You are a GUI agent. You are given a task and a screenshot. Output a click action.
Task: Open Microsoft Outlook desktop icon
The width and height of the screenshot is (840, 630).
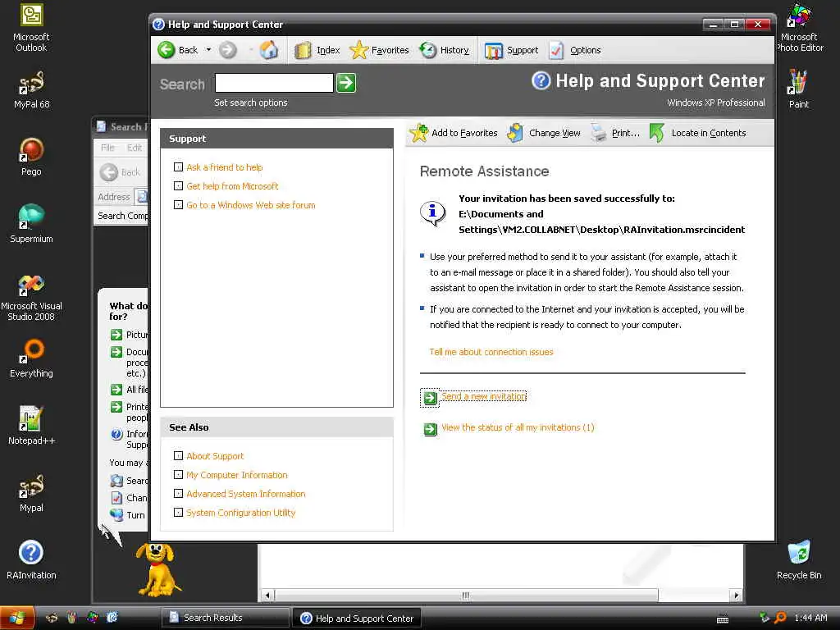(x=31, y=28)
